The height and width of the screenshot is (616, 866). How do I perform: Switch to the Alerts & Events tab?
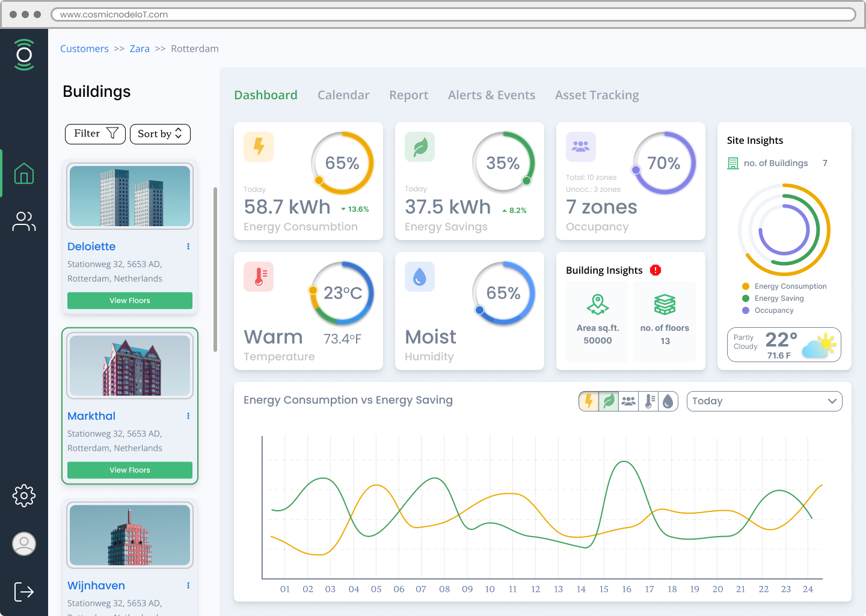click(x=491, y=95)
